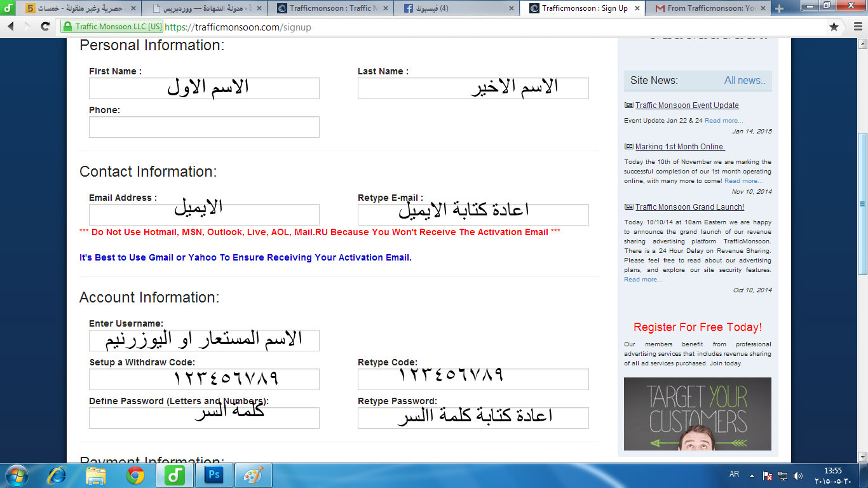Open Traffic Monsoon Event Update article
The width and height of the screenshot is (868, 488).
pos(686,105)
